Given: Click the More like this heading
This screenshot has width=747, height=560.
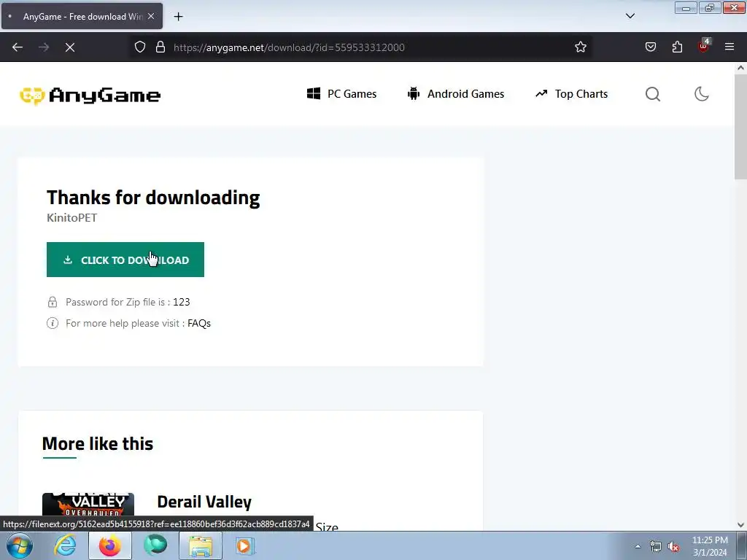Looking at the screenshot, I should click(x=98, y=444).
